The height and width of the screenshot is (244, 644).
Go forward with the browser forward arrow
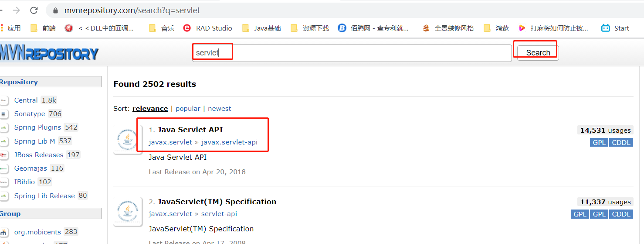[16, 10]
